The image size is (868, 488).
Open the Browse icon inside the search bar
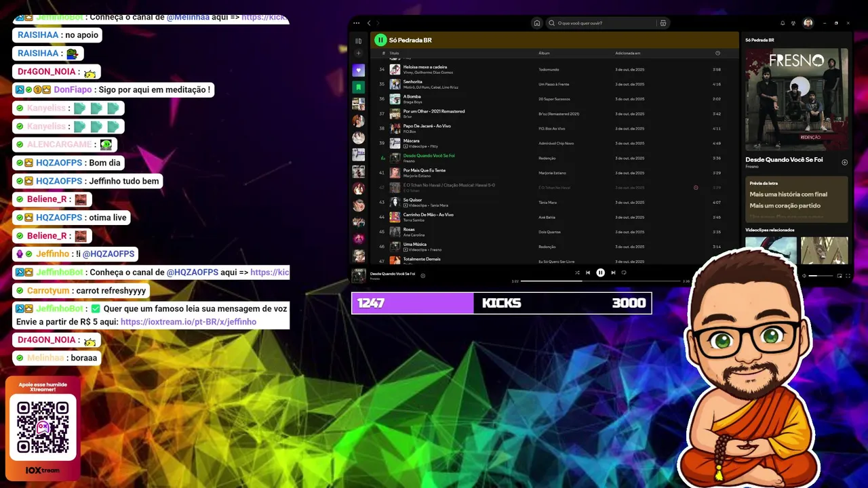point(663,23)
